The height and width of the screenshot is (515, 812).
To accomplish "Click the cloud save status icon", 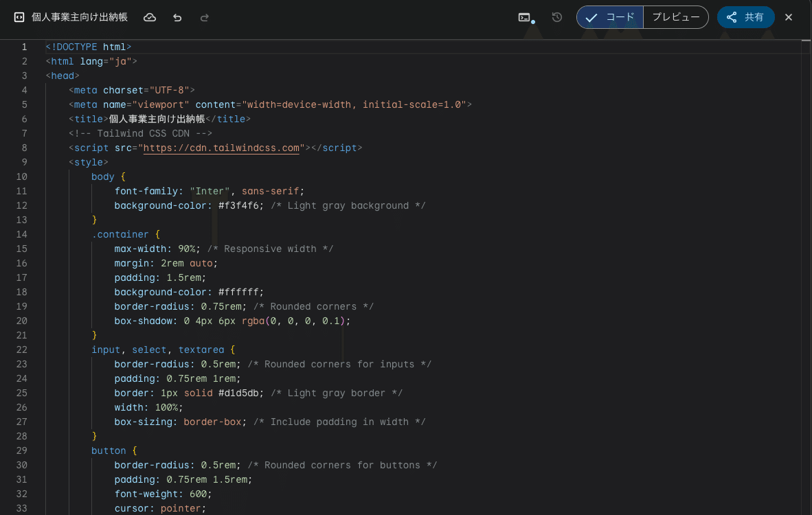I will pos(150,18).
